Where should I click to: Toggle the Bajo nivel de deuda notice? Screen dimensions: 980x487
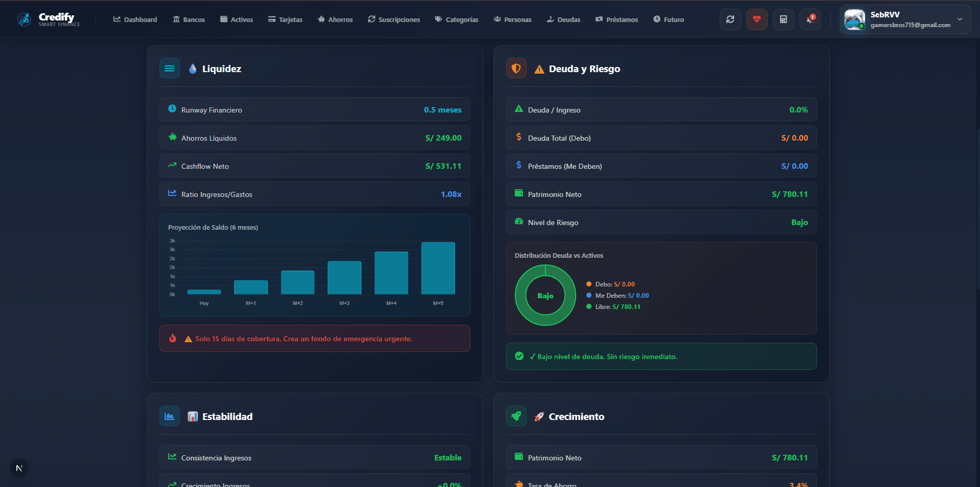click(x=660, y=356)
